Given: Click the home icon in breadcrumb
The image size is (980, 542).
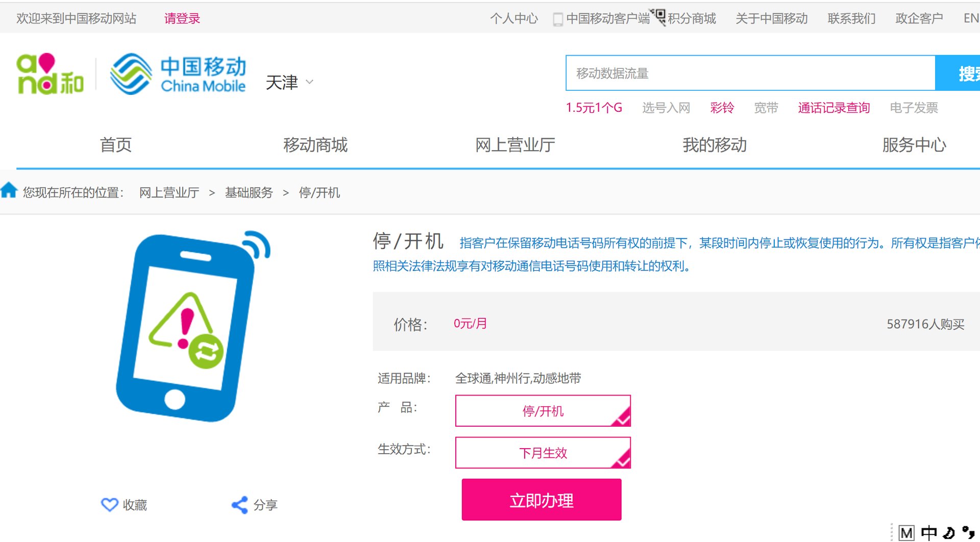Looking at the screenshot, I should 9,190.
